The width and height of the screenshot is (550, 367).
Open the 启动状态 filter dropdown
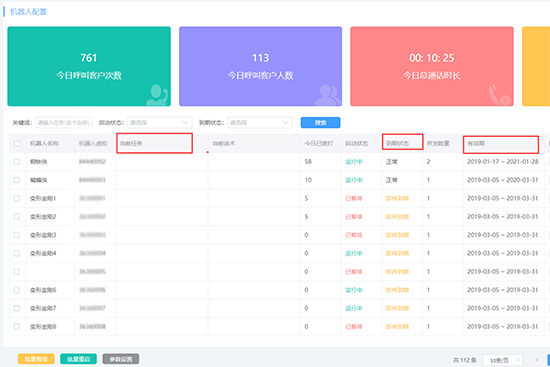coord(160,122)
